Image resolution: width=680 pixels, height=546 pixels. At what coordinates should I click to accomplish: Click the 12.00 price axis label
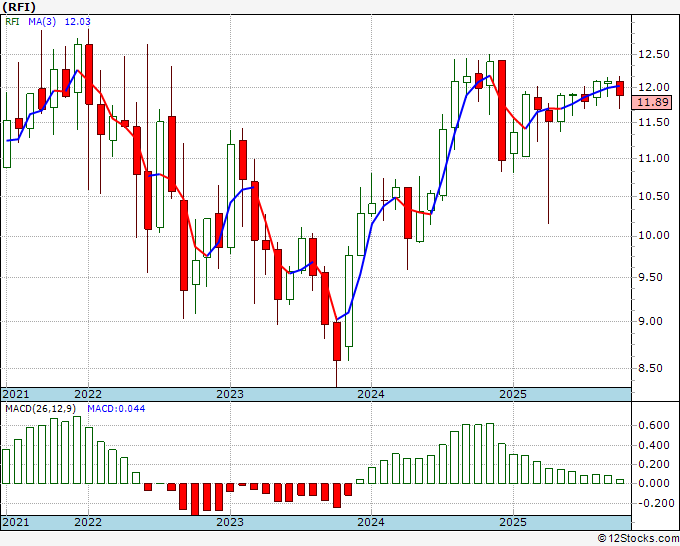[x=654, y=87]
